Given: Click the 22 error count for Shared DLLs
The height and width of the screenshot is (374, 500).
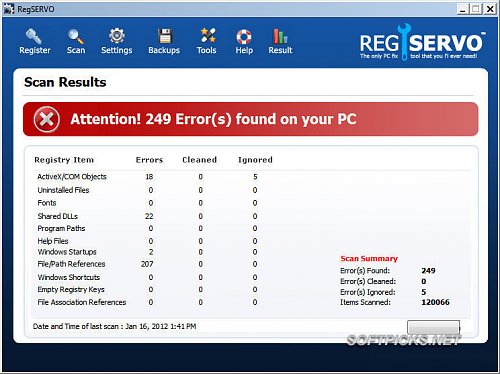Looking at the screenshot, I should [149, 216].
